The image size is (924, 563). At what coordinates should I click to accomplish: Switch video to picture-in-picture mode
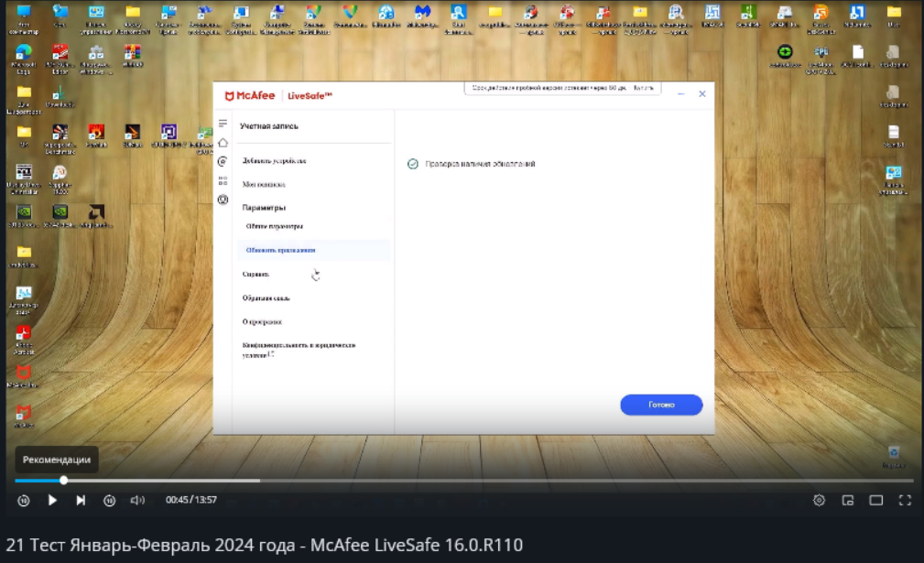(847, 500)
